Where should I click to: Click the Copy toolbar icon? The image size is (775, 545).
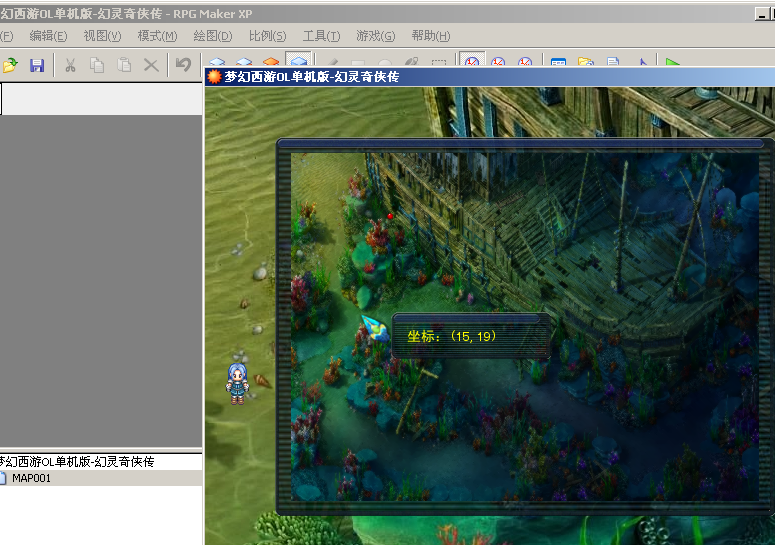[x=97, y=65]
